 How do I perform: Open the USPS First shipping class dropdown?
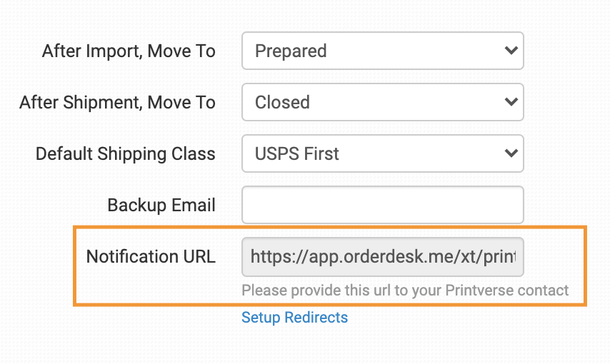(382, 153)
